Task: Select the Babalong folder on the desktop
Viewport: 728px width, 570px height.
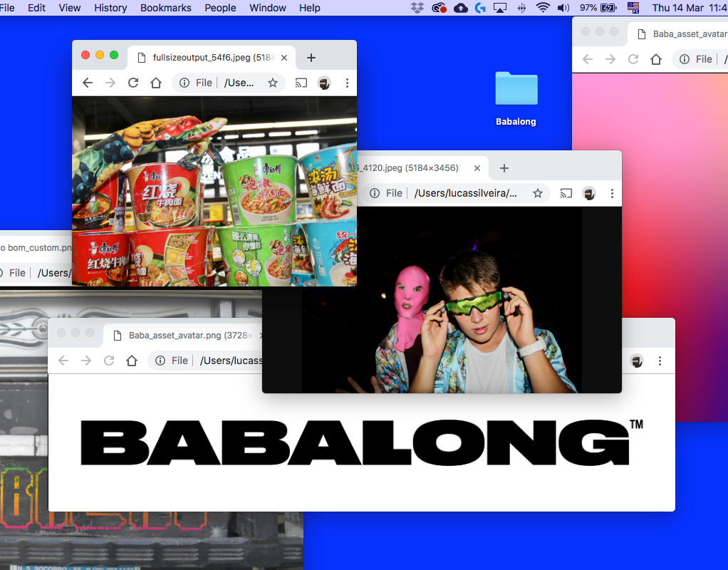Action: (516, 100)
